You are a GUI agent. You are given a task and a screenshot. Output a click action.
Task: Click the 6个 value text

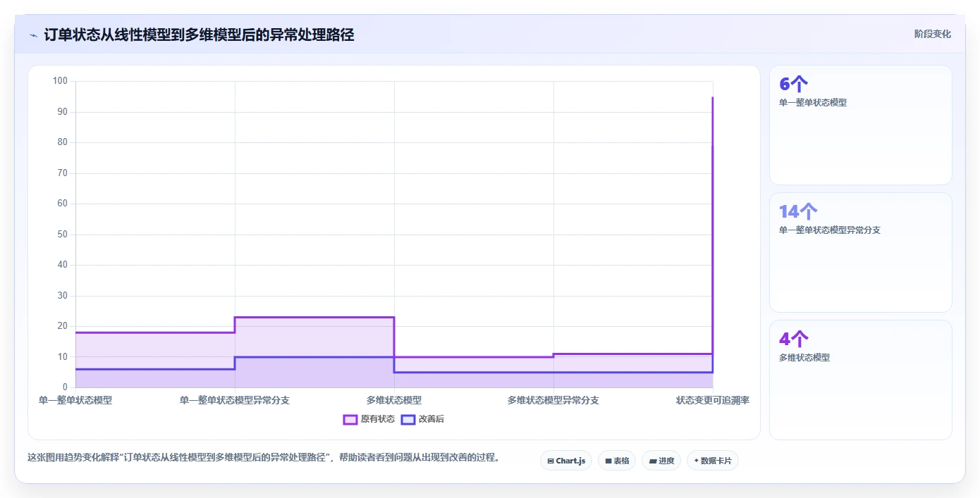(x=793, y=84)
